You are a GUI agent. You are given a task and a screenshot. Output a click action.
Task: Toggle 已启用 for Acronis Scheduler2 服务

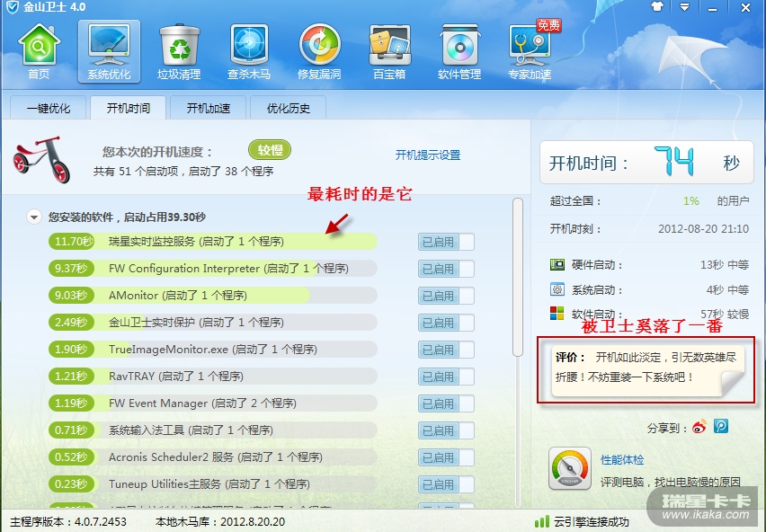pyautogui.click(x=446, y=457)
